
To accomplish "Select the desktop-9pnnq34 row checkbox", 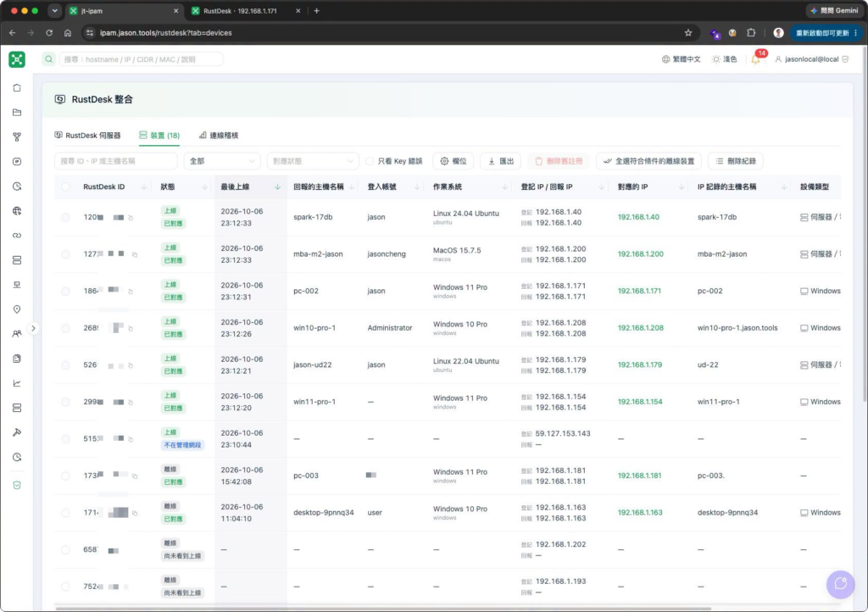I will coord(66,512).
